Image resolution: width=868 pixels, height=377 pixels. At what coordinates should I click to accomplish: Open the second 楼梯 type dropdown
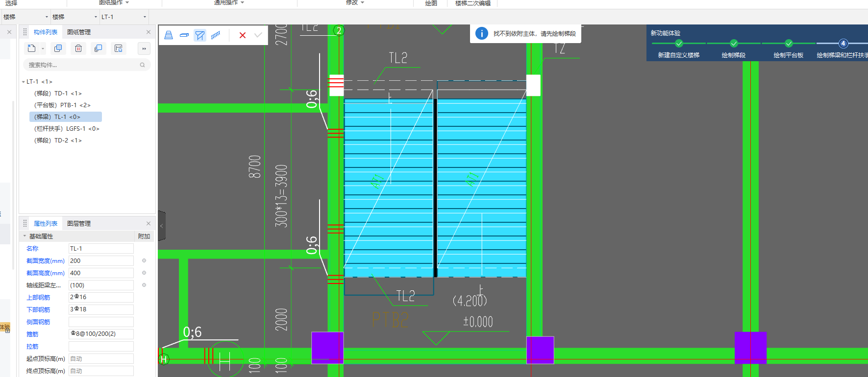(x=96, y=17)
